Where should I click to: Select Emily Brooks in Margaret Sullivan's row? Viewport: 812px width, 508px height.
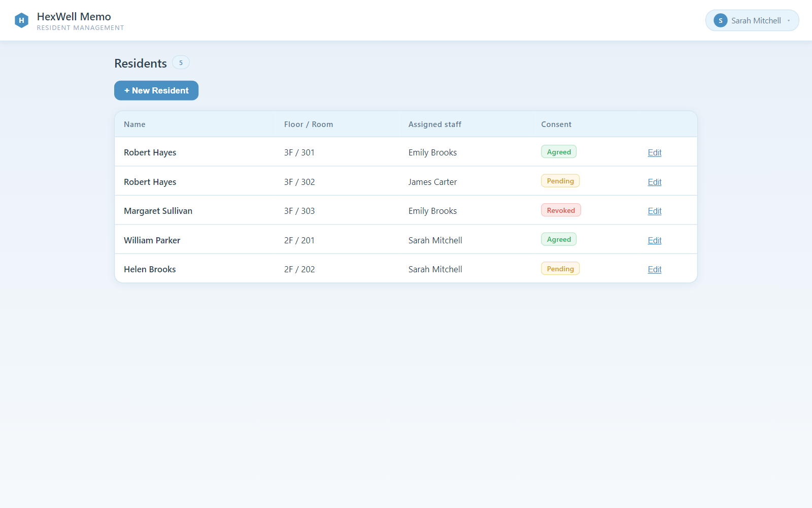(432, 211)
